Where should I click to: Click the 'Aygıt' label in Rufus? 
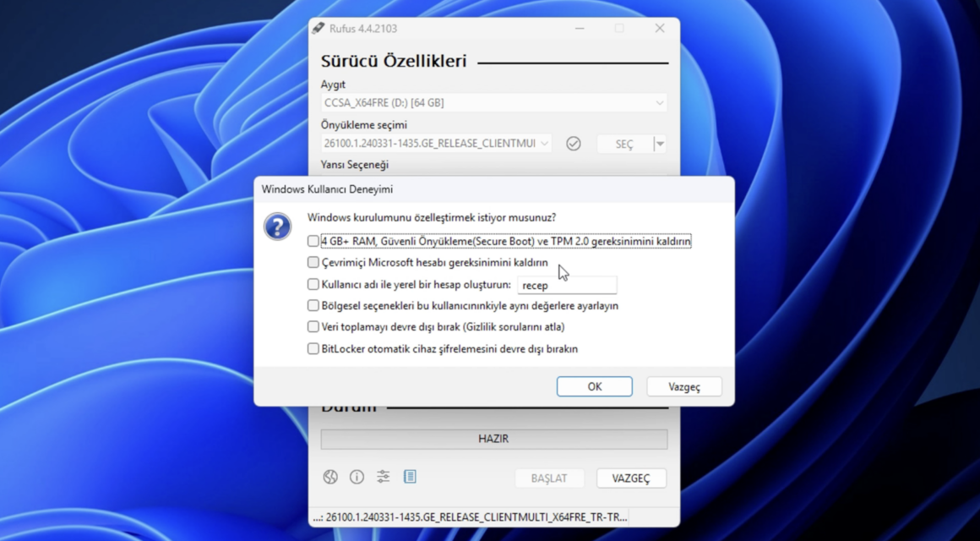[333, 85]
